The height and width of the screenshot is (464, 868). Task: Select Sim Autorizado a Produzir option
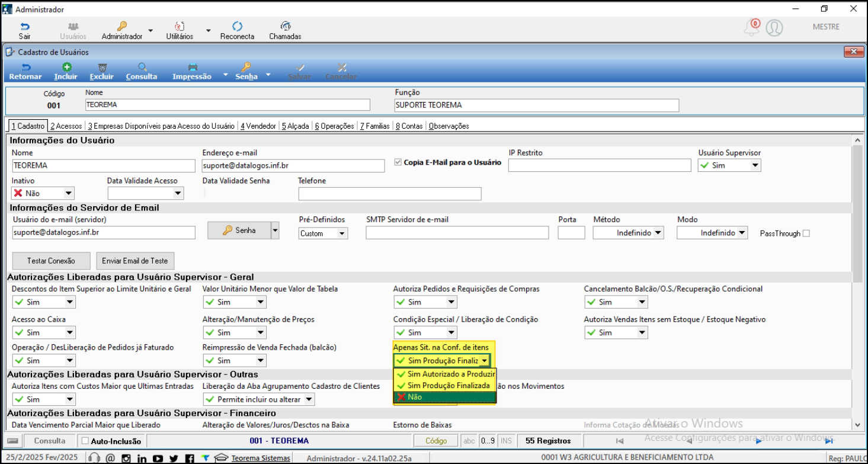coord(445,374)
